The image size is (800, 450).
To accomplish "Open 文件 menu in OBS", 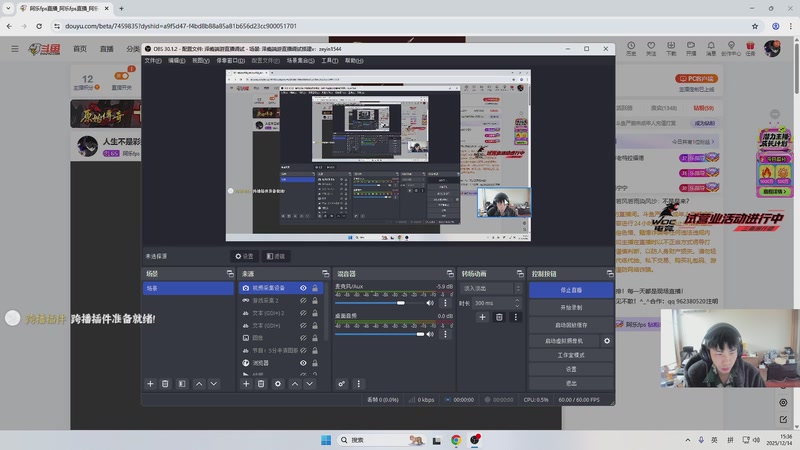I will tap(153, 61).
